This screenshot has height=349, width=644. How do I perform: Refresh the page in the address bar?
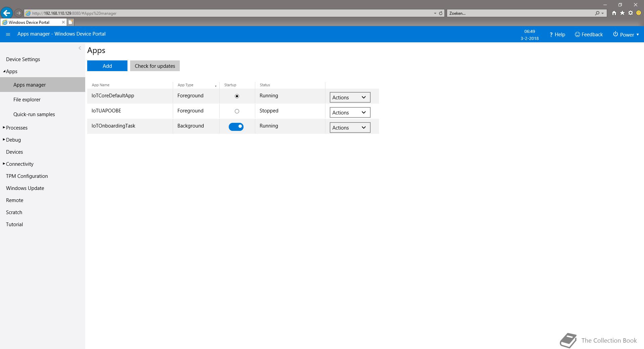pos(441,13)
